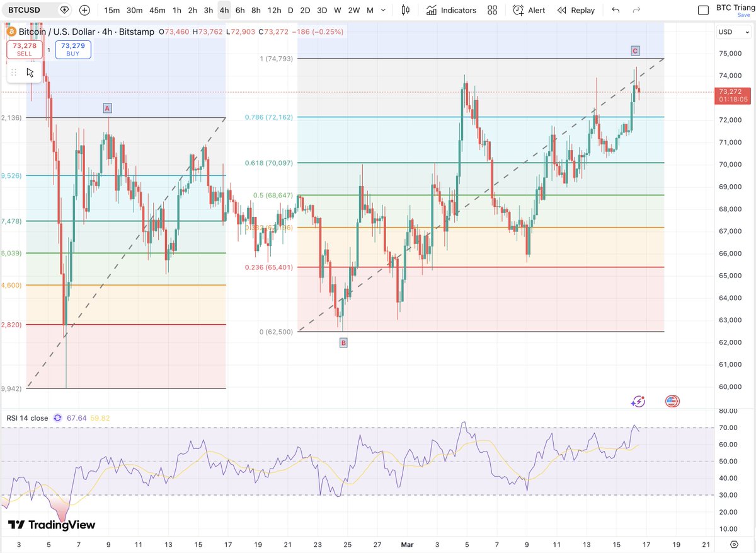Screen dimensions: 756x553
Task: Save the chart layout
Action: click(x=743, y=15)
